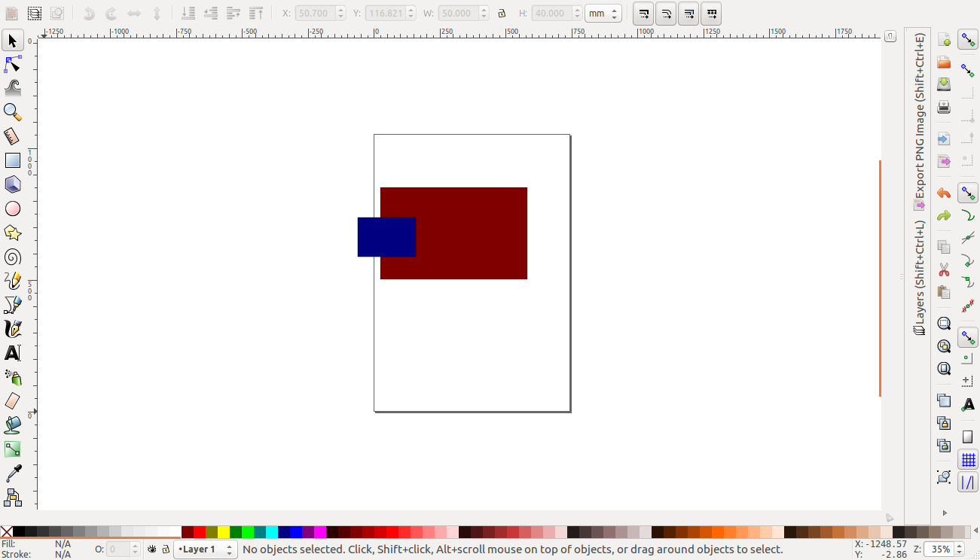Zoom to fit page icon
Image resolution: width=980 pixels, height=560 pixels.
pyautogui.click(x=944, y=369)
